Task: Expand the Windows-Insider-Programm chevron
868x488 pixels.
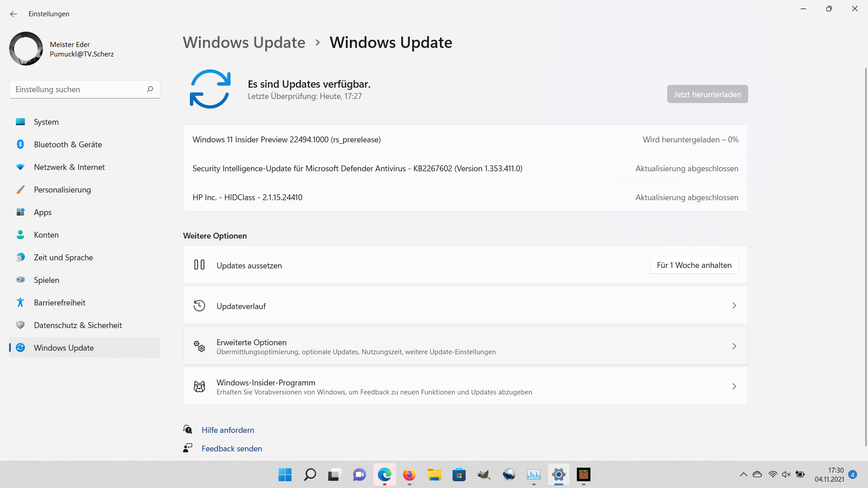Action: coord(734,387)
